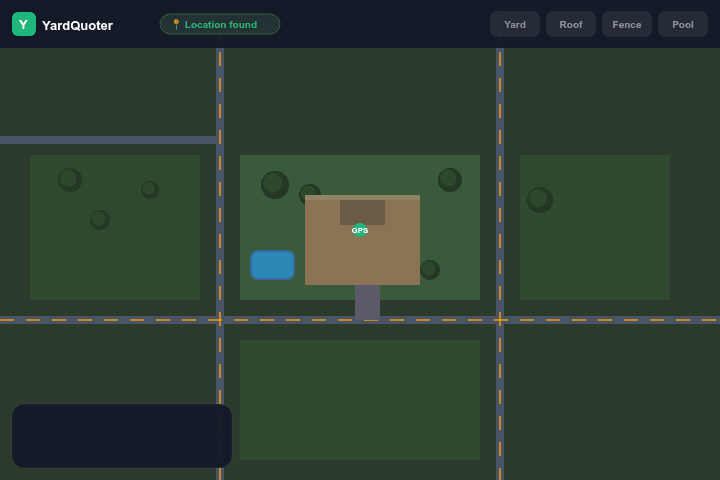The image size is (720, 480).
Task: Select the blue swimming pool on map
Action: coord(272,265)
